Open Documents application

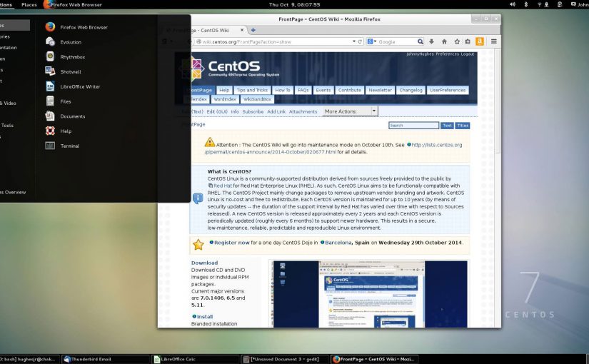(65, 116)
